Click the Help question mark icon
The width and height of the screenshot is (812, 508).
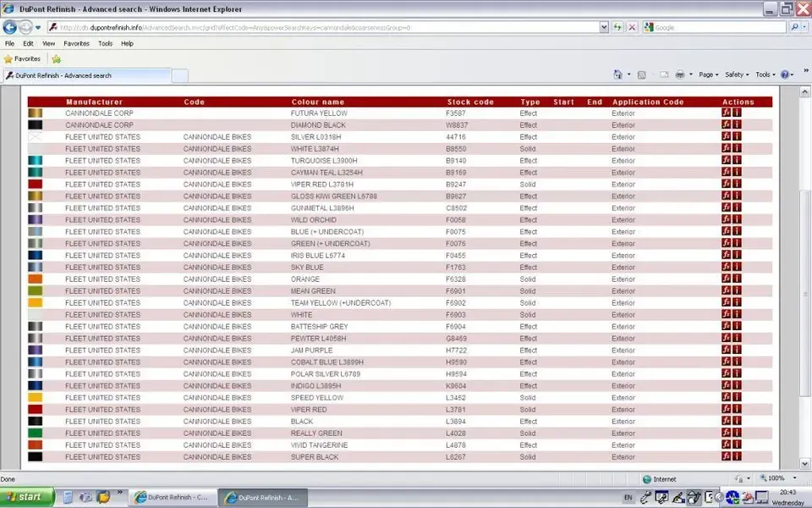pos(785,75)
